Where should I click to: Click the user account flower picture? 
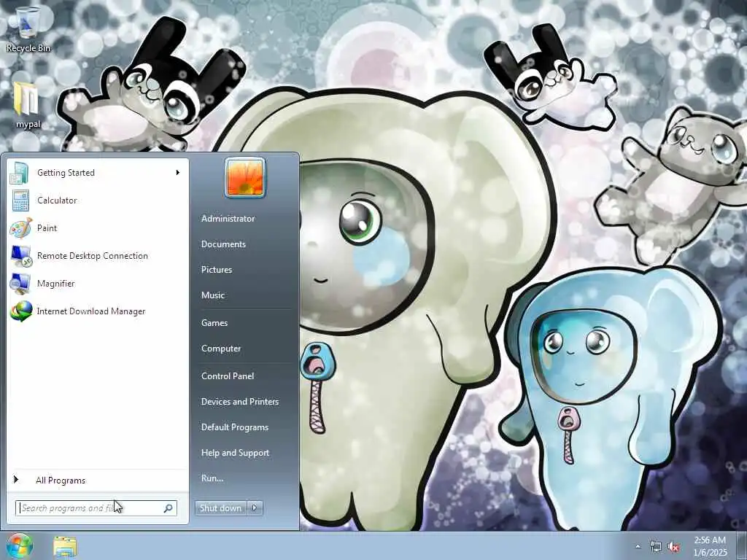(x=245, y=177)
